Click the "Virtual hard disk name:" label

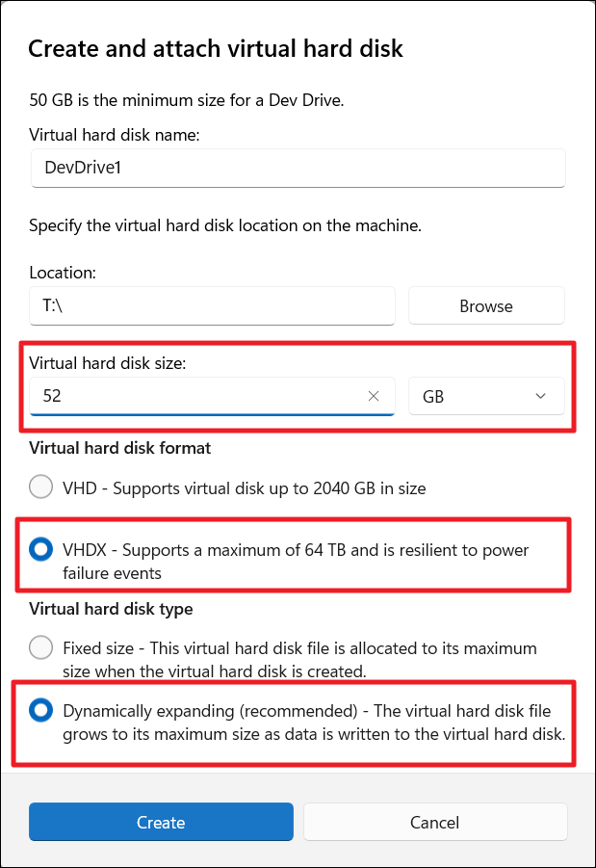click(x=115, y=135)
